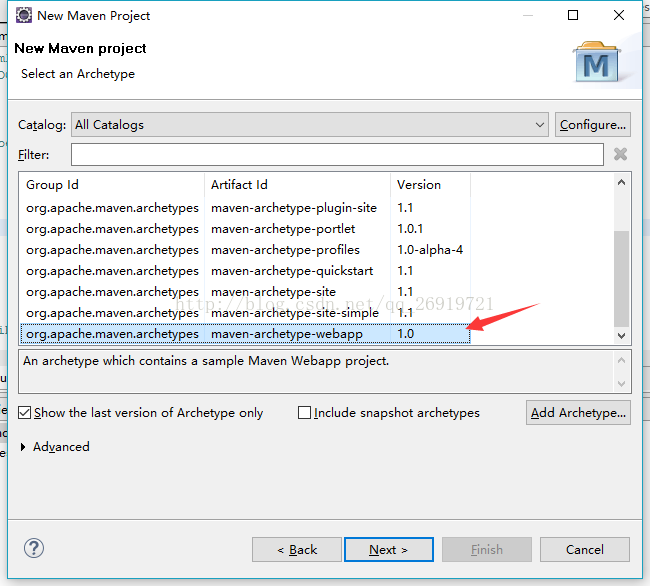Image resolution: width=650 pixels, height=586 pixels.
Task: Select maven-archetype-plugin-site row
Action: click(245, 208)
